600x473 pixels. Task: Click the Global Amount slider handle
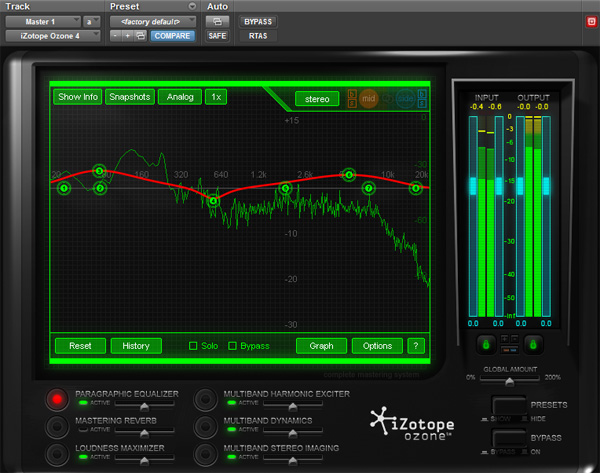(509, 382)
